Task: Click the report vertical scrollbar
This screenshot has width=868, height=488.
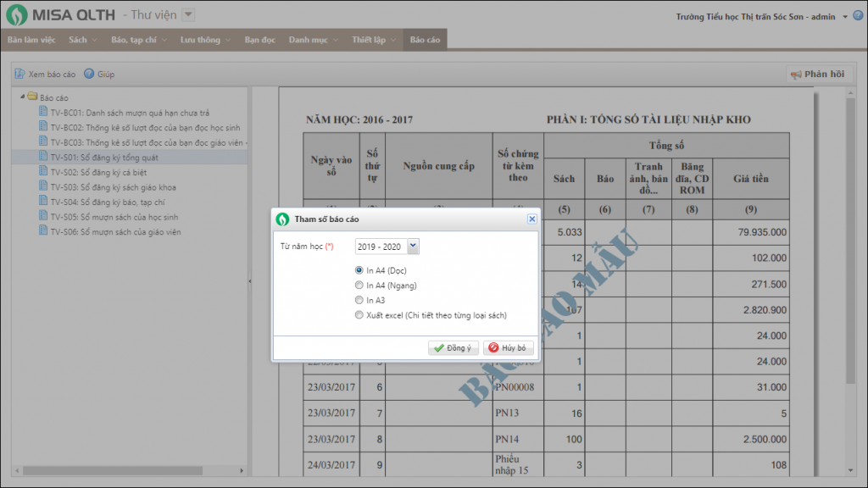Action: click(850, 241)
